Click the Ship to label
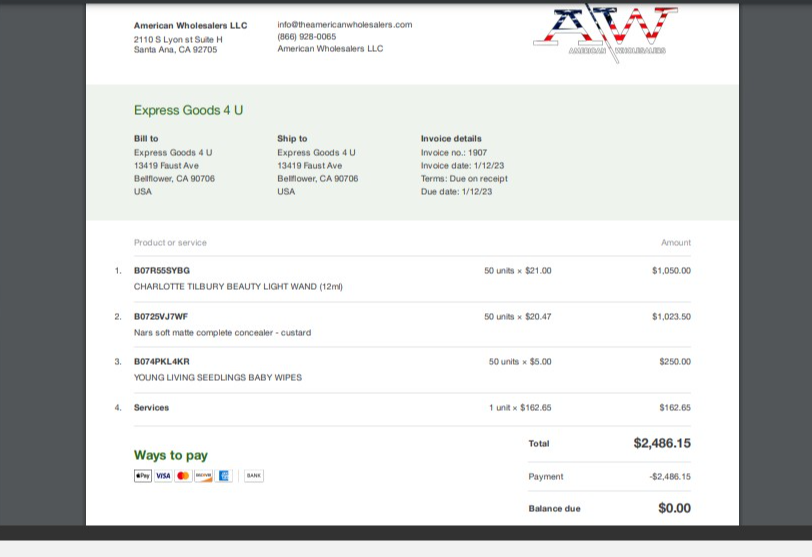 [x=292, y=139]
